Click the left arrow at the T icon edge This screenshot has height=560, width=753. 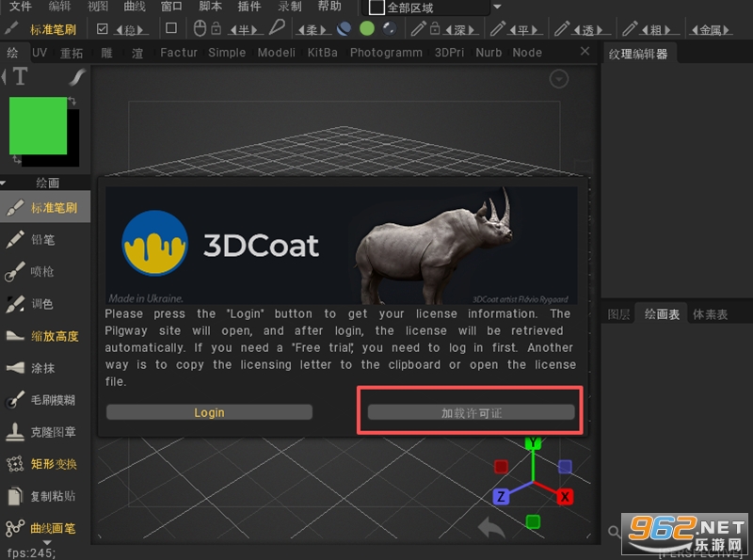4,77
